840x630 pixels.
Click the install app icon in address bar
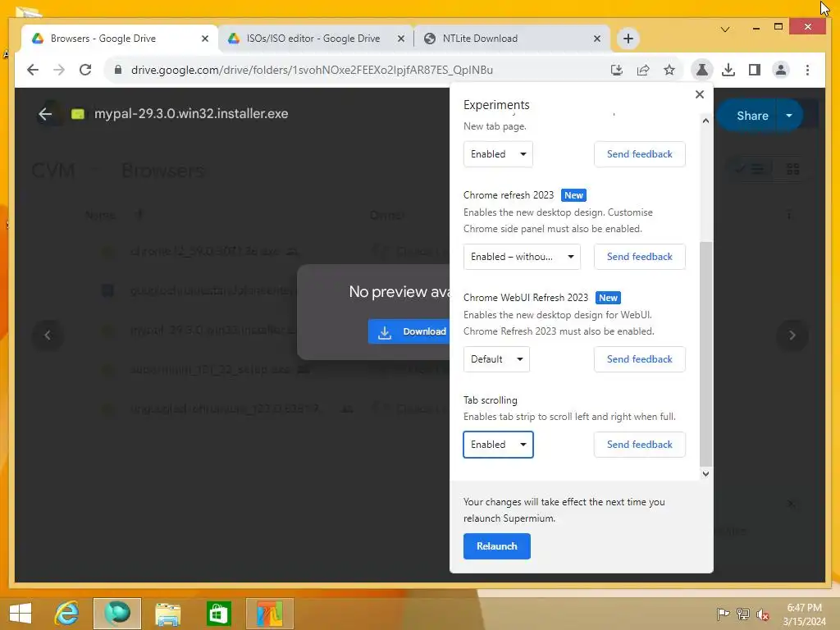tap(617, 70)
